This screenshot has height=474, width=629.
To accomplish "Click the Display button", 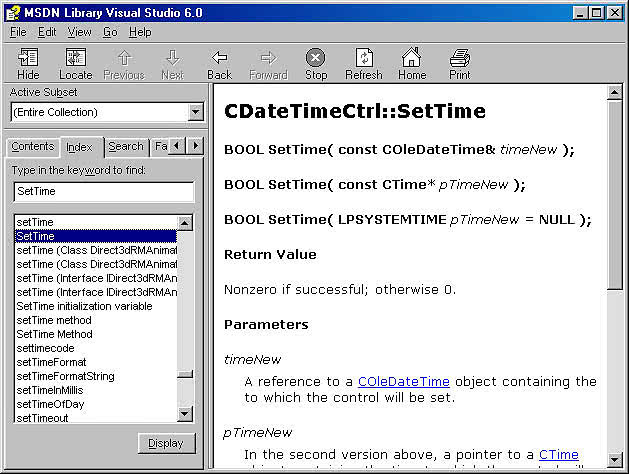I will (x=166, y=443).
